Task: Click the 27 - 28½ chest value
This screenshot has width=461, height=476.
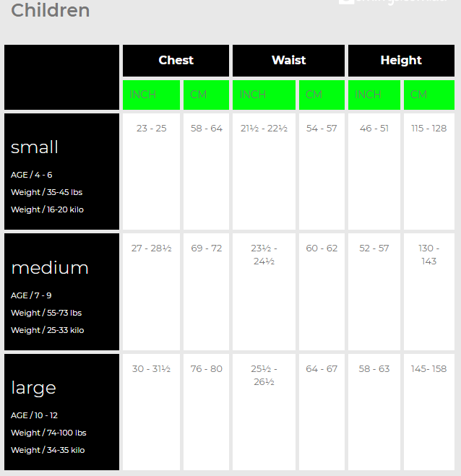Action: [x=151, y=248]
